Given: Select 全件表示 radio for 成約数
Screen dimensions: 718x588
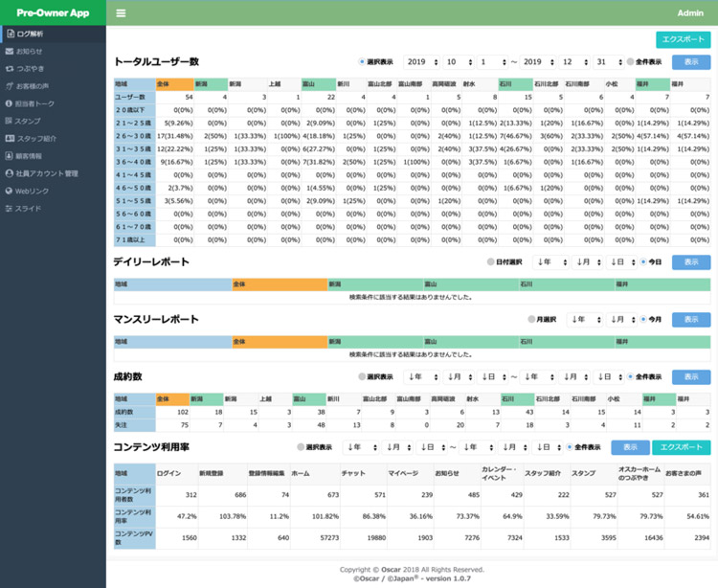Looking at the screenshot, I should coord(631,377).
